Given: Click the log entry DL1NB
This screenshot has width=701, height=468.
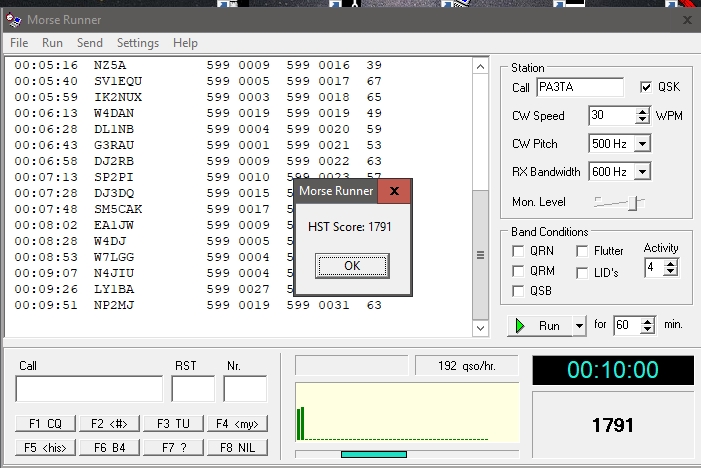Looking at the screenshot, I should [x=198, y=129].
